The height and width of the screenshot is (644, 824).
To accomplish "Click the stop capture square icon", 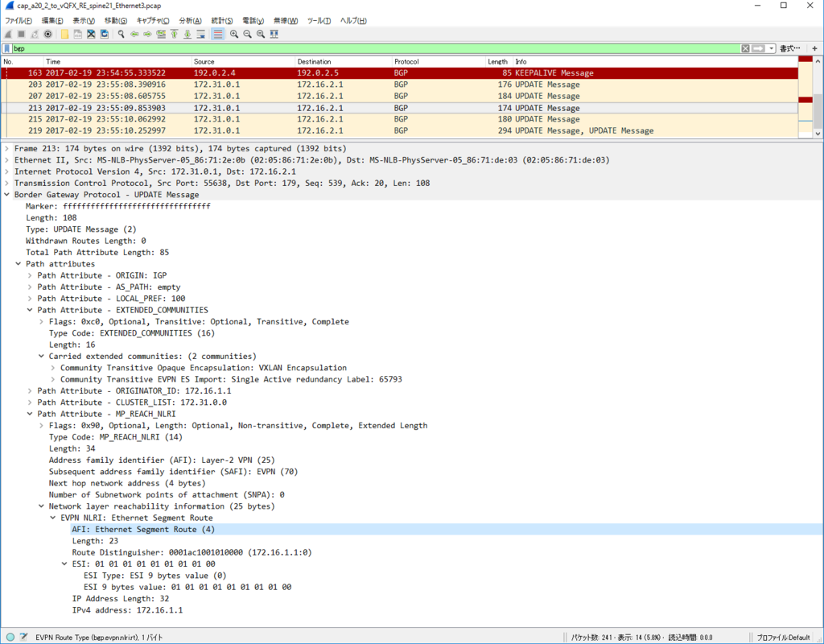I will 21,34.
